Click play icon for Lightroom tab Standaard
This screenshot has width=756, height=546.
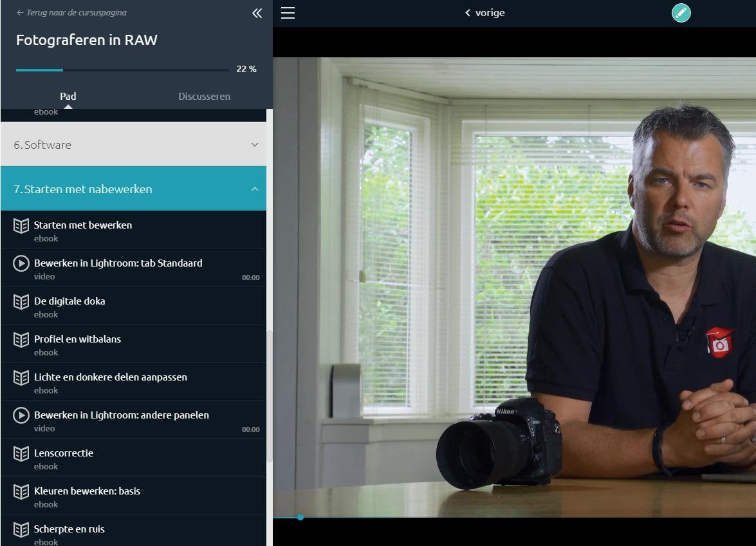coord(21,263)
